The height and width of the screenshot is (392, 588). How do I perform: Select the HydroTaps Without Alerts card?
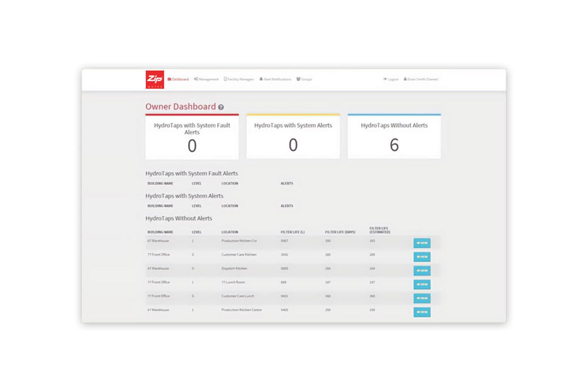coord(394,136)
